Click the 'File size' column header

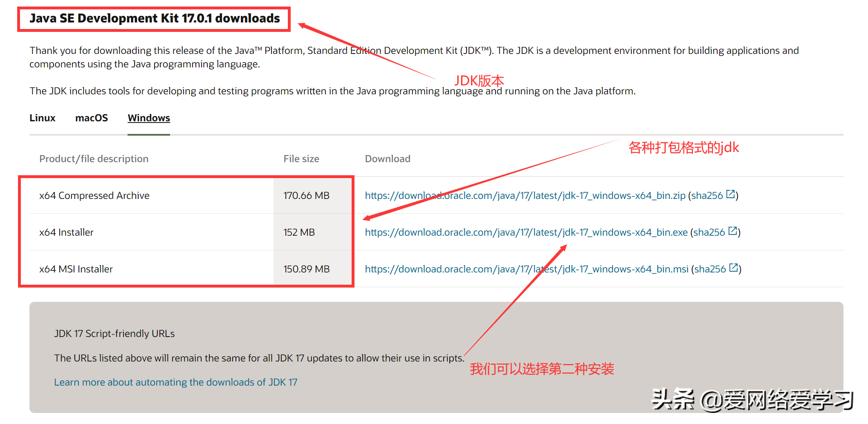point(301,159)
